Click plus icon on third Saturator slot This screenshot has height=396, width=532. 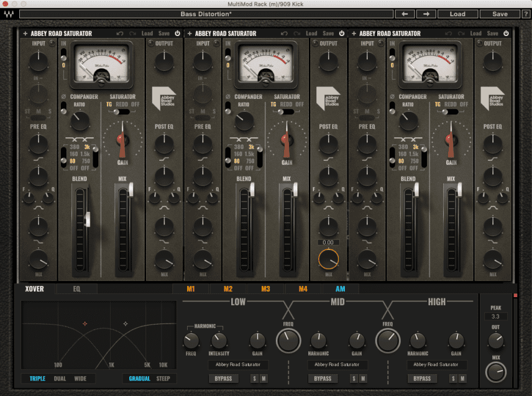pyautogui.click(x=354, y=33)
